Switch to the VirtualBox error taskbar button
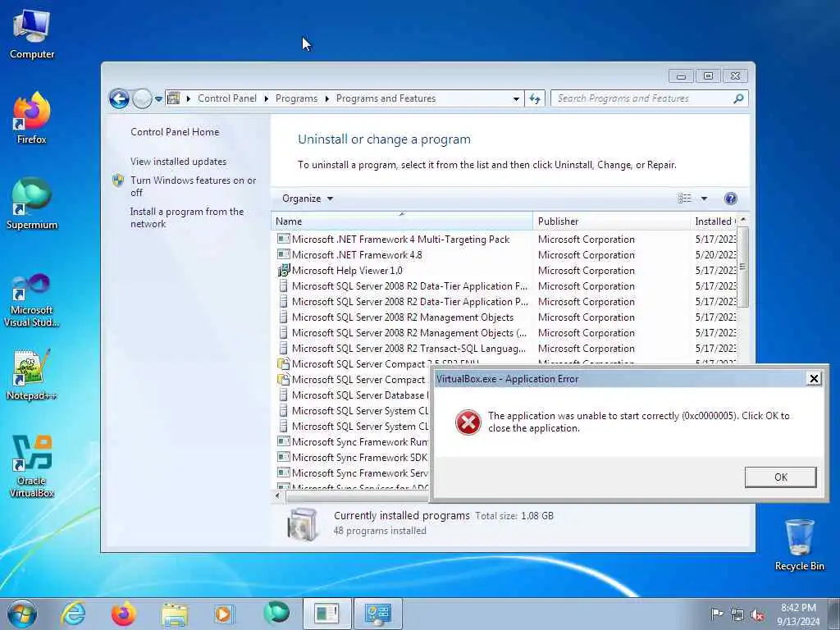The width and height of the screenshot is (840, 630). pos(326,614)
